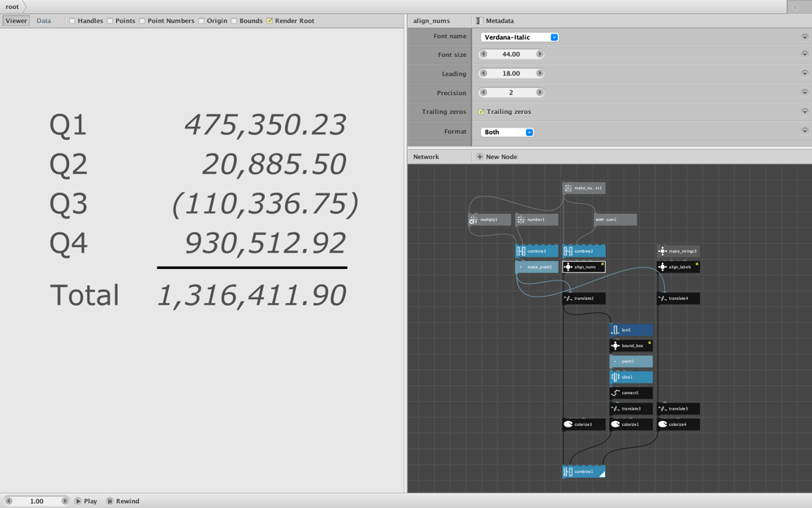The width and height of the screenshot is (812, 508).
Task: Open the Font name row options arrow
Action: (x=804, y=37)
